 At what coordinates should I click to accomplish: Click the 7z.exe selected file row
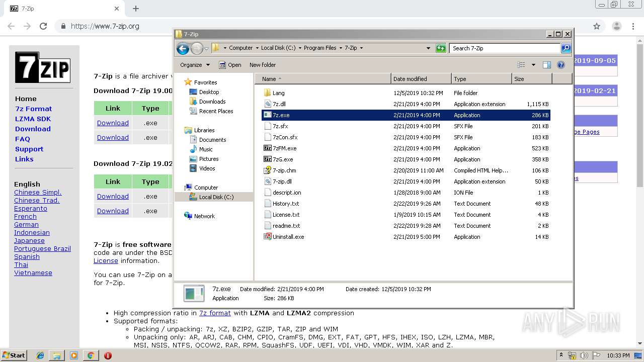pyautogui.click(x=406, y=115)
